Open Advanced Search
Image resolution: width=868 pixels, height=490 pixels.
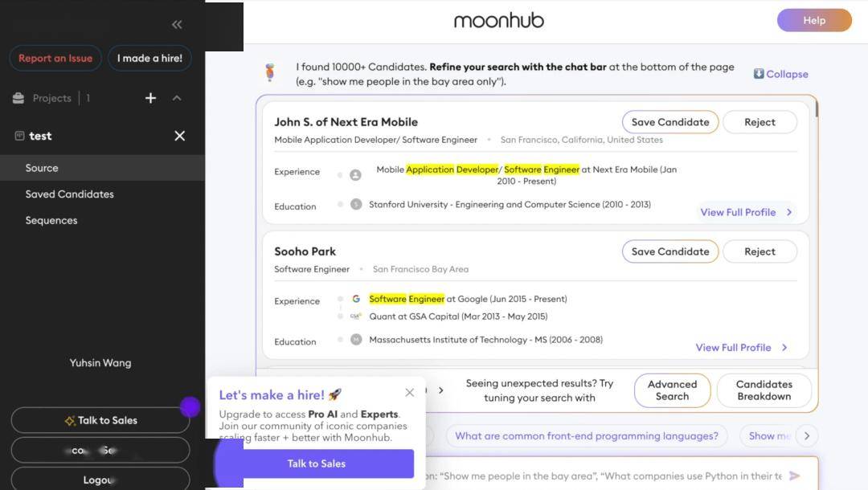672,390
